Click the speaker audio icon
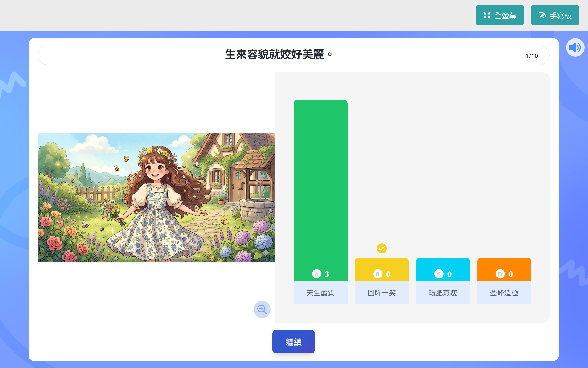This screenshot has height=368, width=588. [x=575, y=47]
